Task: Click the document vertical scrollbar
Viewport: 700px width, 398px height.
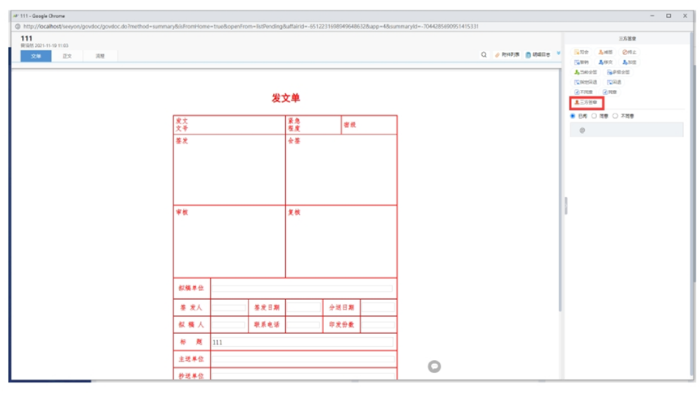Action: point(560,190)
